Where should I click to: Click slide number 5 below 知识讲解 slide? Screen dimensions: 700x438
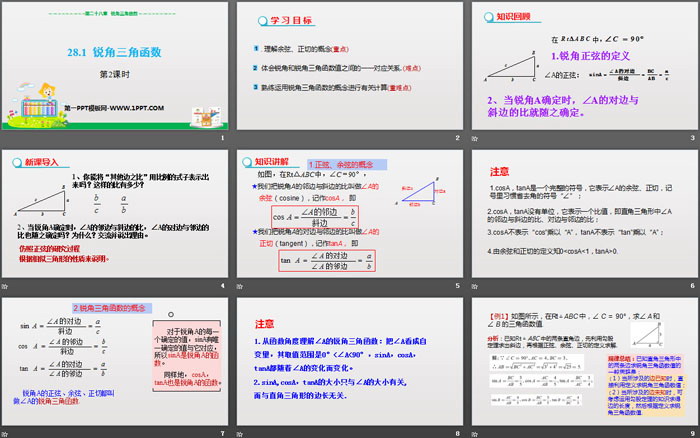pos(458,286)
